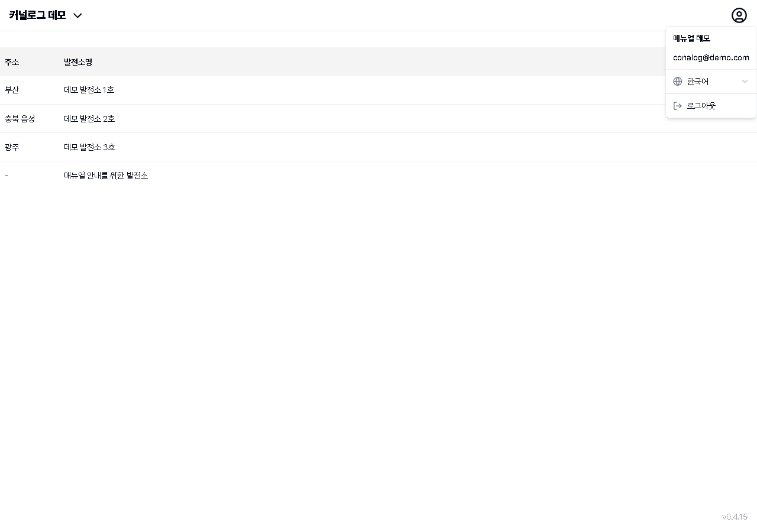This screenshot has width=757, height=532.
Task: Click the user profile account icon
Action: click(739, 15)
